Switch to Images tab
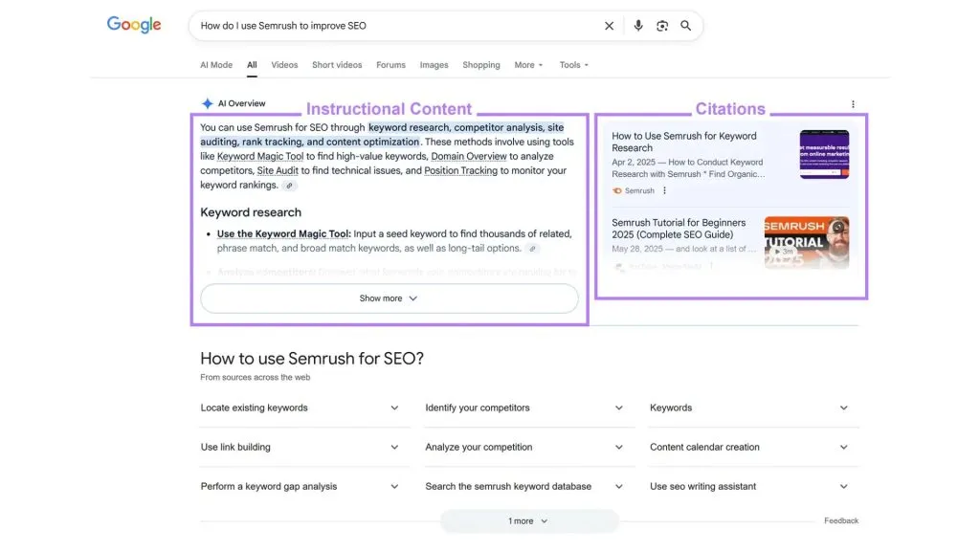The height and width of the screenshot is (551, 980). click(x=434, y=65)
